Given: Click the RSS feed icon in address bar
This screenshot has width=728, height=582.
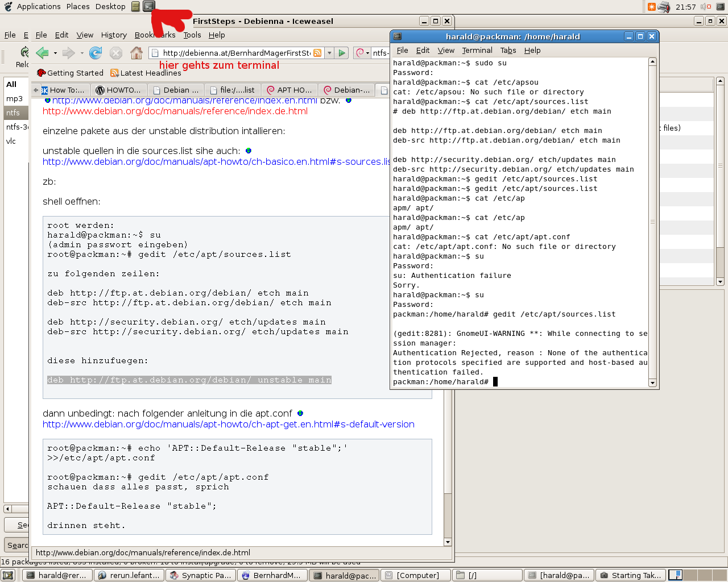Looking at the screenshot, I should 317,53.
